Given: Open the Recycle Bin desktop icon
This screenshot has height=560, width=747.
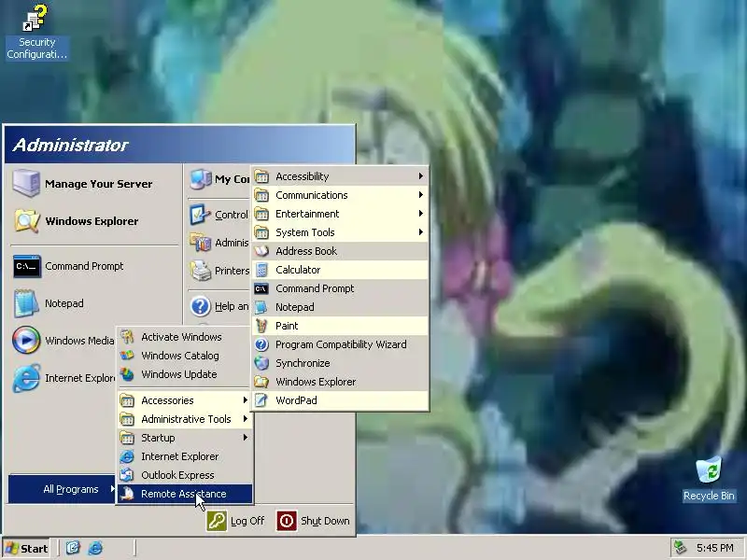Looking at the screenshot, I should click(709, 470).
